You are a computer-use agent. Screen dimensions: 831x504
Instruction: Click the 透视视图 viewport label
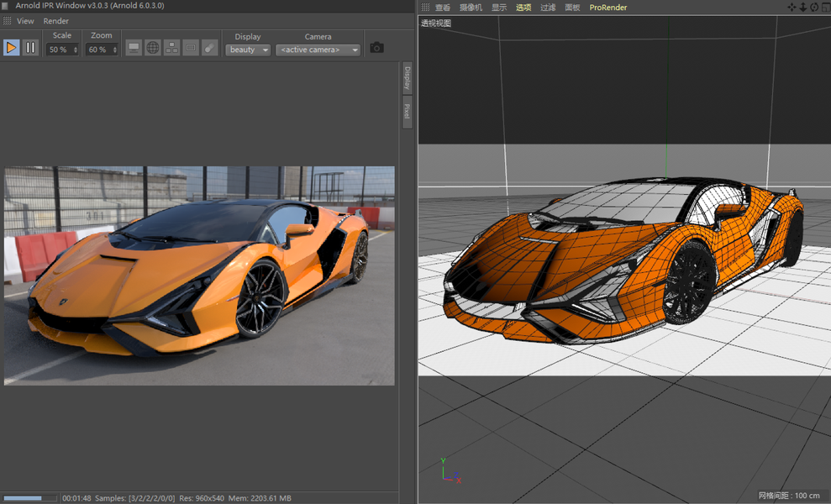[436, 24]
